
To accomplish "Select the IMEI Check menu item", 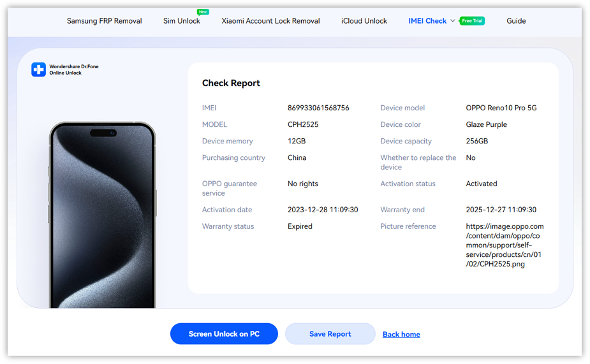I will (427, 21).
